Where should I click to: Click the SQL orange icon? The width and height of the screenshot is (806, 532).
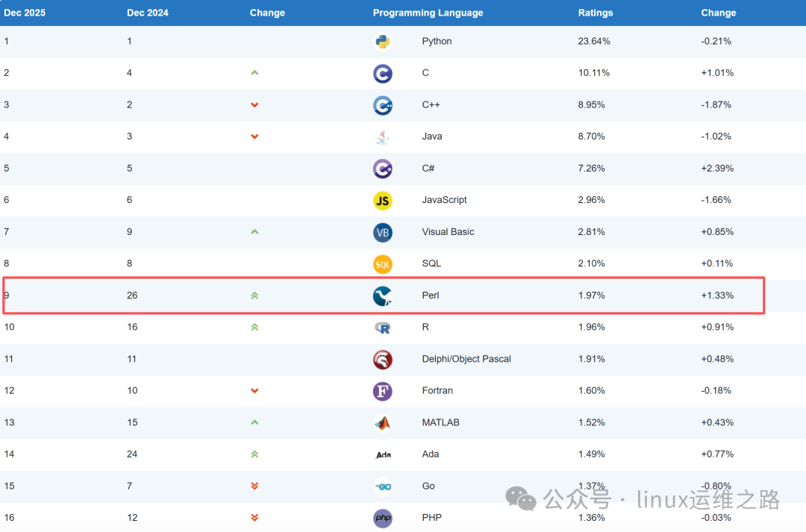[x=383, y=264]
